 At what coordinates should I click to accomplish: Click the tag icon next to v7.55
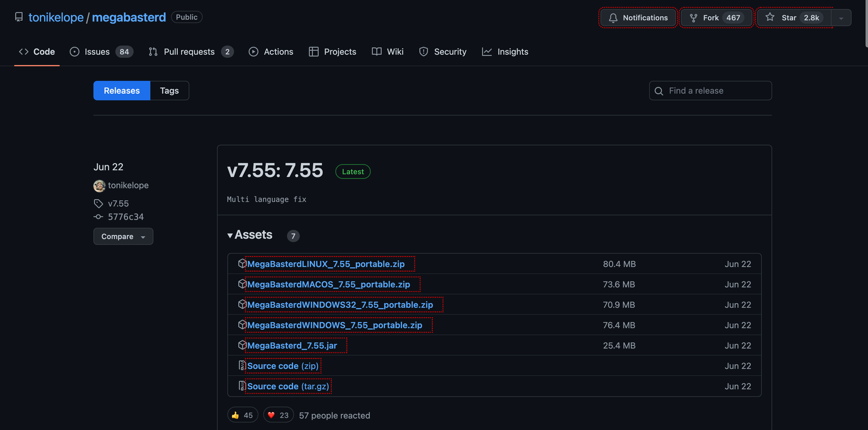tap(98, 204)
